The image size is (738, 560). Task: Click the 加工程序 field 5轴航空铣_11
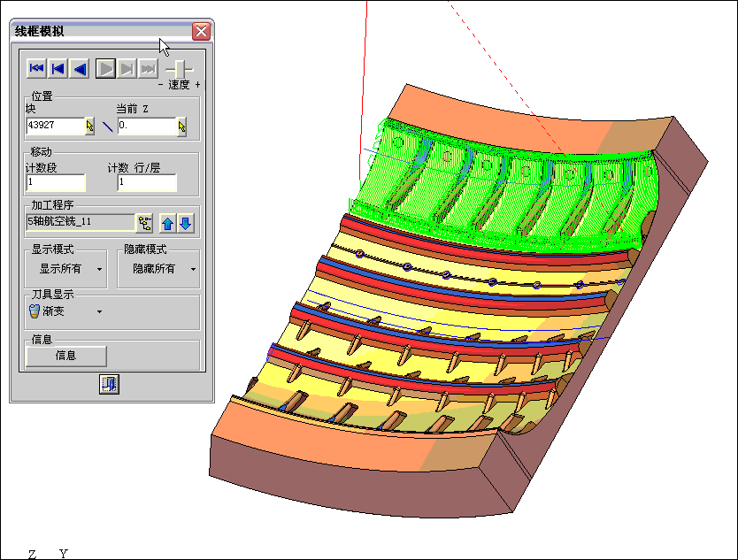pos(81,222)
